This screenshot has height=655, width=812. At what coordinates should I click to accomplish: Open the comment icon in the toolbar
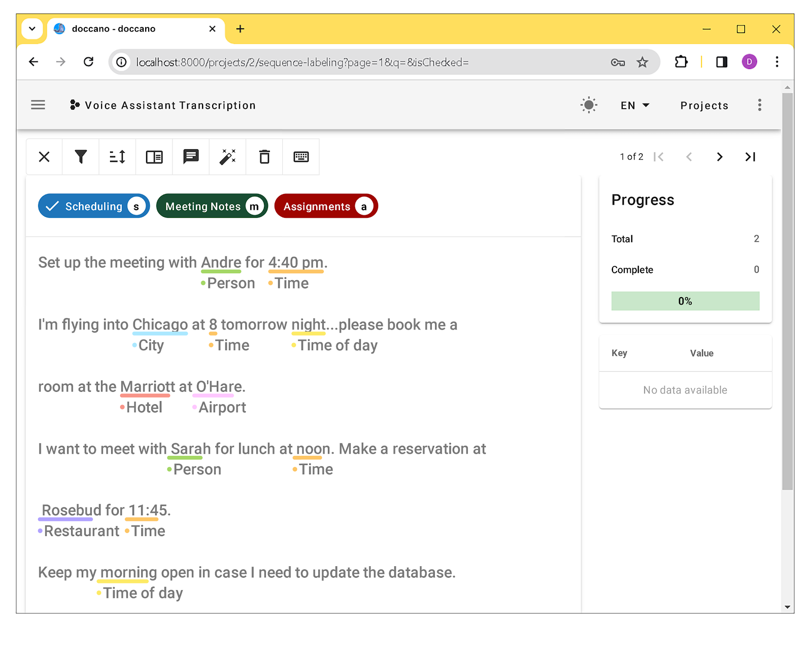pos(191,157)
